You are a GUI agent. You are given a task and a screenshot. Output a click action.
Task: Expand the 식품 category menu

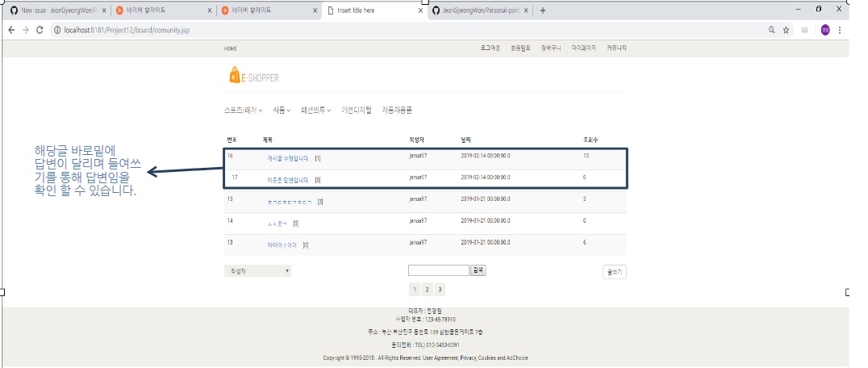(x=282, y=110)
